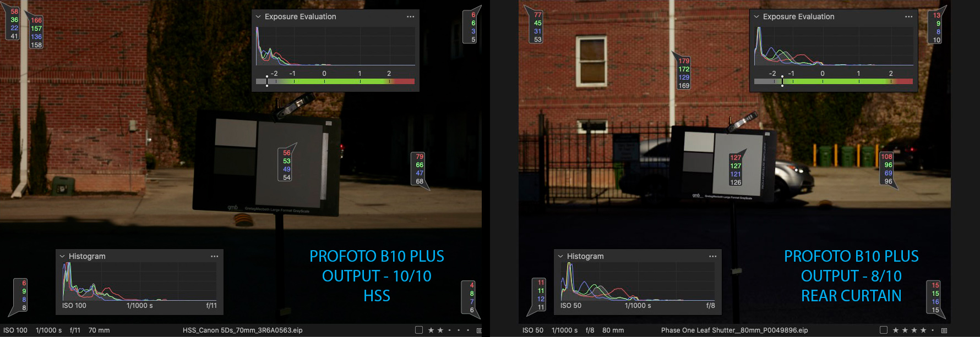This screenshot has height=337, width=980.
Task: Set one-star rating on the HSS Canon image
Action: click(x=431, y=330)
